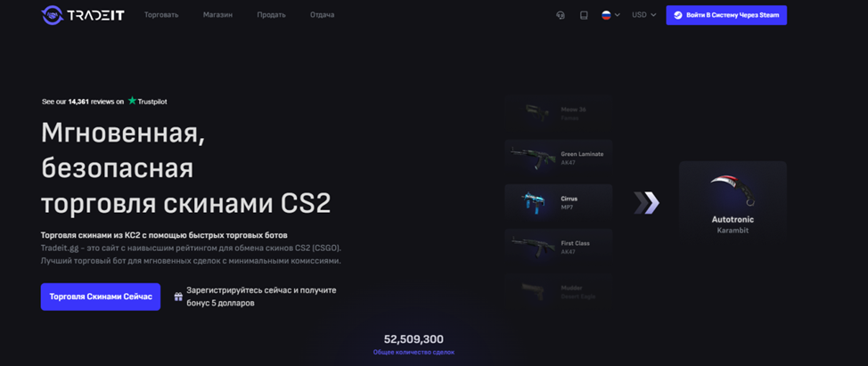The width and height of the screenshot is (868, 366).
Task: Click the gift bonus icon
Action: pyautogui.click(x=178, y=297)
